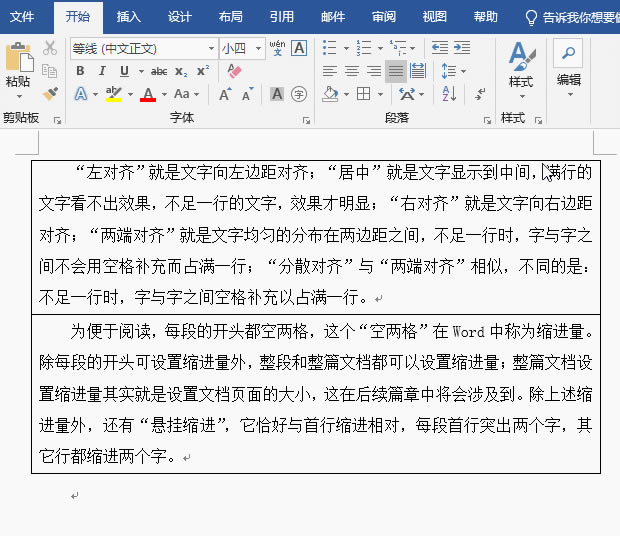Switch to the 插入 ribbon tab
Viewport: 620px width, 536px height.
(129, 17)
